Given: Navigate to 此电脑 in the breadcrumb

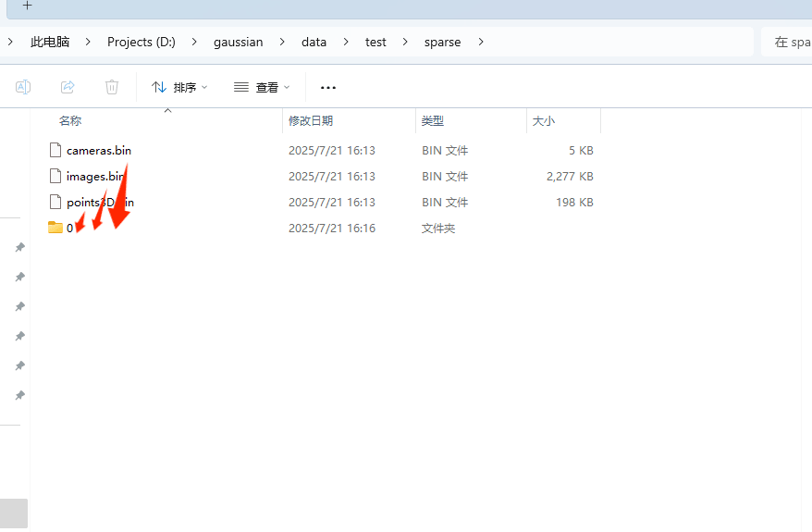Looking at the screenshot, I should [50, 42].
